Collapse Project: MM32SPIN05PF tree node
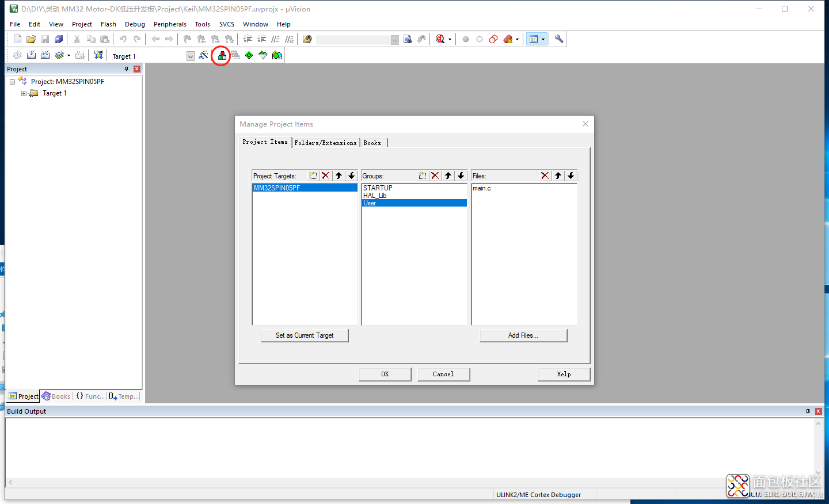 (x=12, y=82)
